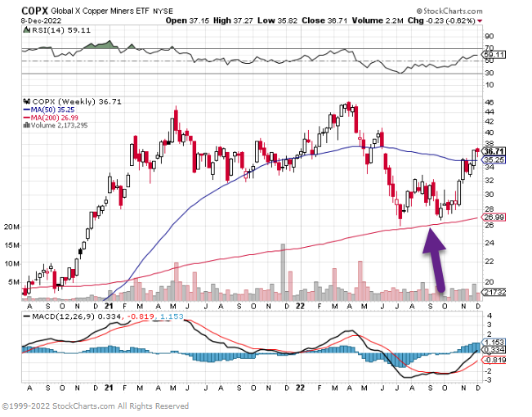Click the COPX ticker symbol in header
Viewport: 532px width, 417px height.
tap(35, 11)
